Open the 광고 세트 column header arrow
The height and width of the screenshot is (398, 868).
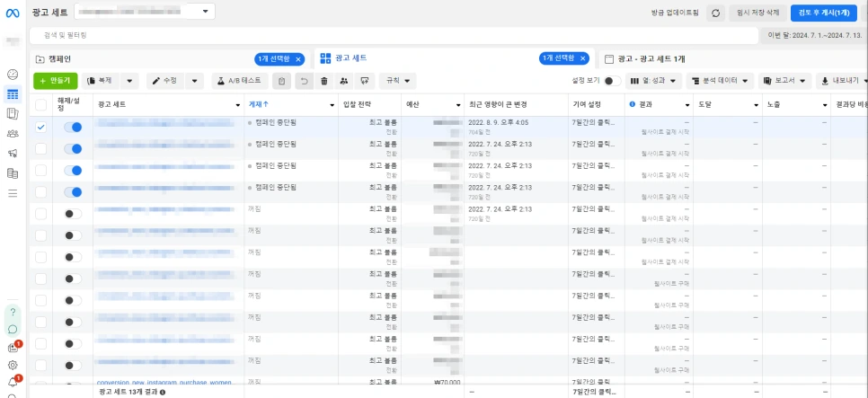click(x=238, y=104)
